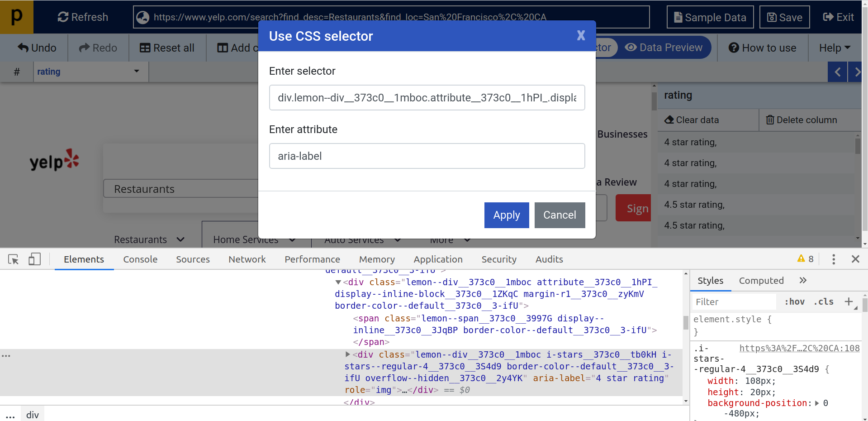This screenshot has height=421, width=868.
Task: Open the rating column dropdown
Action: 136,72
